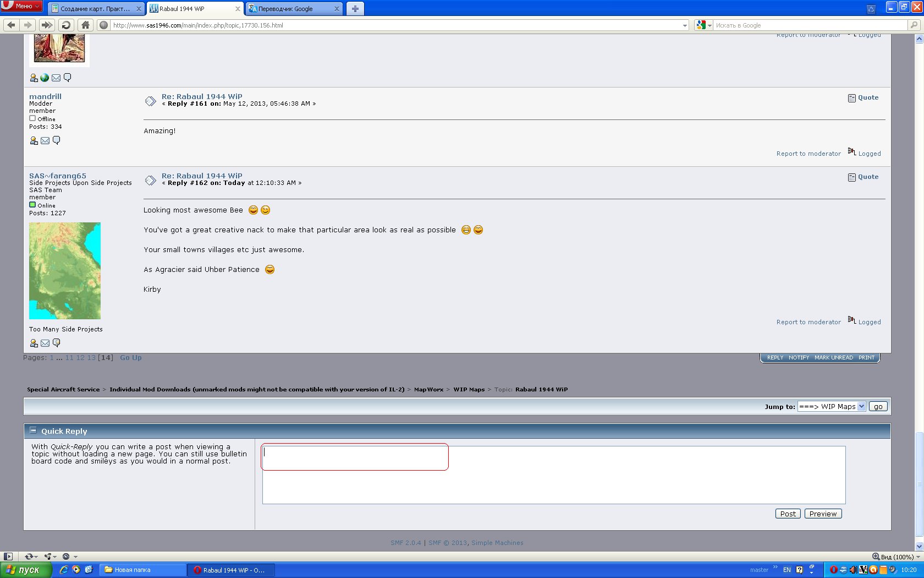This screenshot has width=924, height=578.
Task: Click Report to moderator on Reply #161
Action: (809, 154)
